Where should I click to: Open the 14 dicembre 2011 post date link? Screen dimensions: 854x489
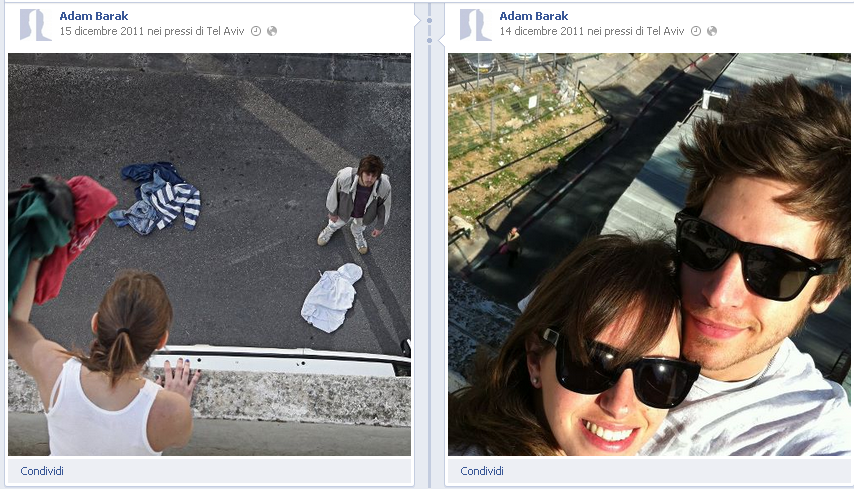(x=542, y=31)
